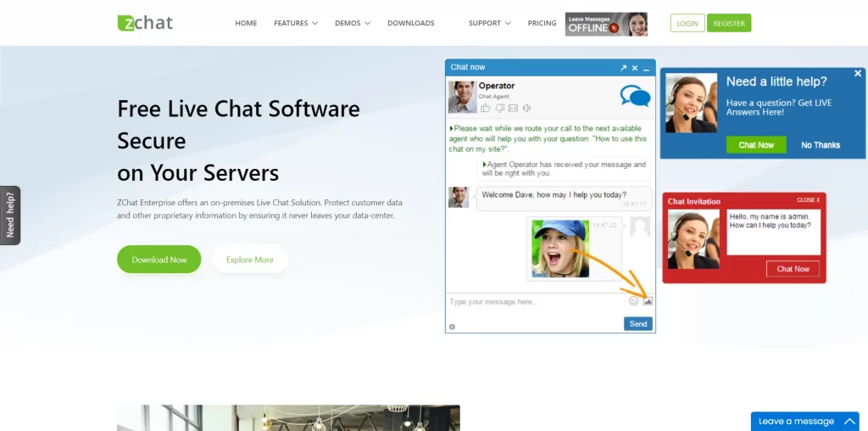The height and width of the screenshot is (431, 868).
Task: Click the visitor avatar placeholder icon
Action: click(x=640, y=227)
